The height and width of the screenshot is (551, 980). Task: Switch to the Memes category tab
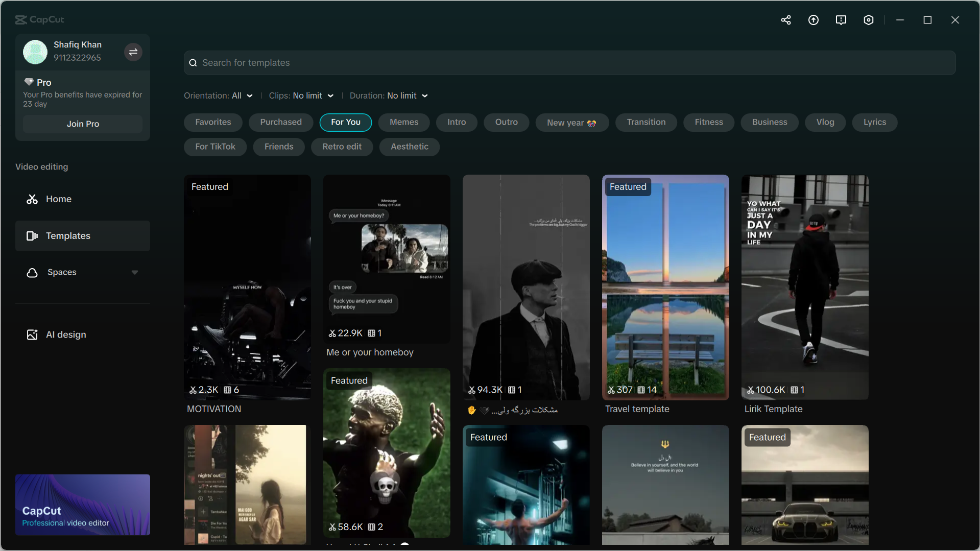(403, 122)
